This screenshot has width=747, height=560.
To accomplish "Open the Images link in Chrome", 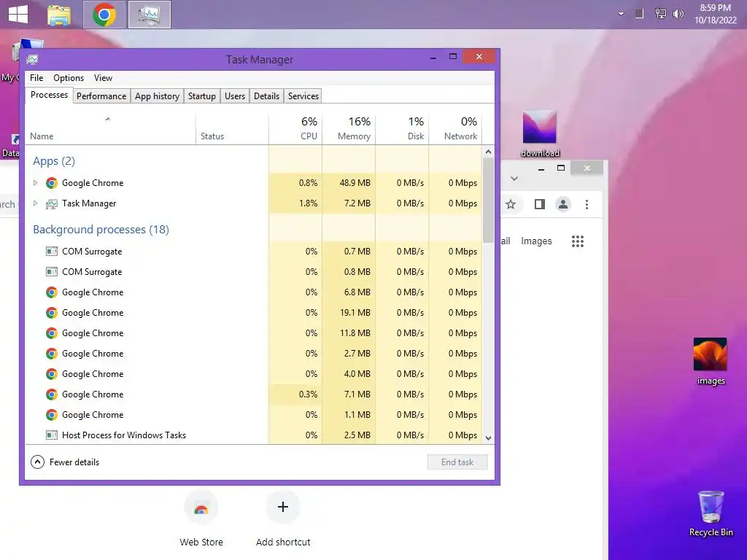I will pyautogui.click(x=536, y=241).
